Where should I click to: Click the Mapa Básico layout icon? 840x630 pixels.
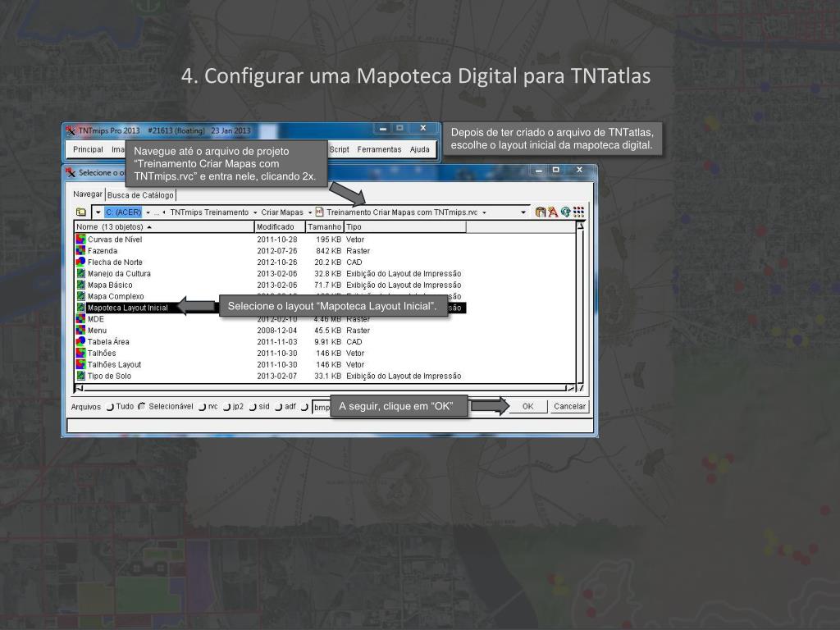click(81, 285)
